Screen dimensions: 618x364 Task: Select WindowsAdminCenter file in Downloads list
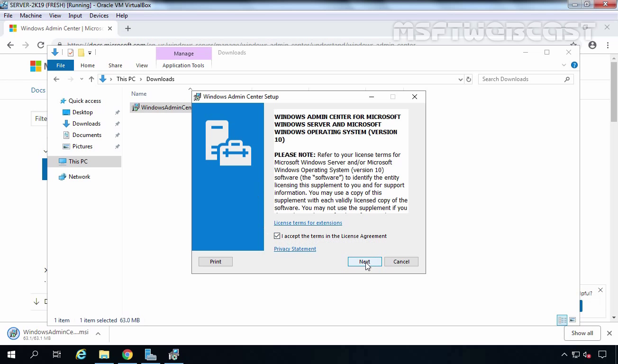click(x=161, y=108)
